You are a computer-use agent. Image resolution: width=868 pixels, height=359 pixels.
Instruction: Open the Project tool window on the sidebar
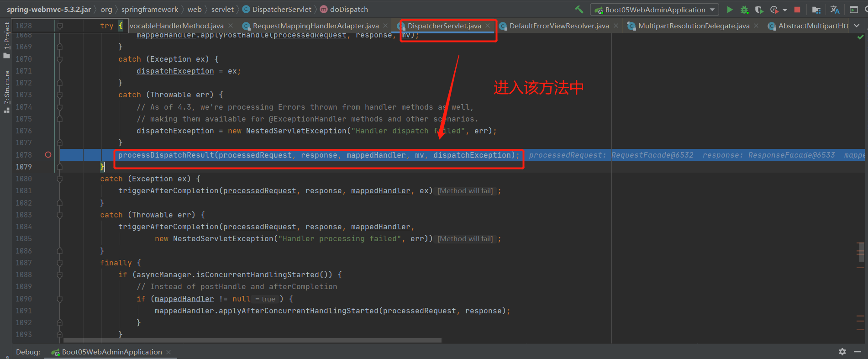[6, 40]
